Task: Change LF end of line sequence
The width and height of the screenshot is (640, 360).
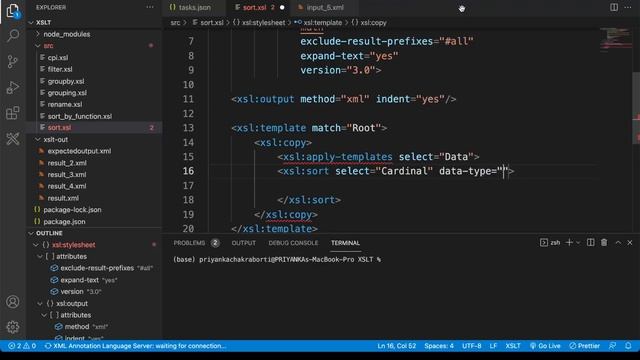Action: click(493, 346)
